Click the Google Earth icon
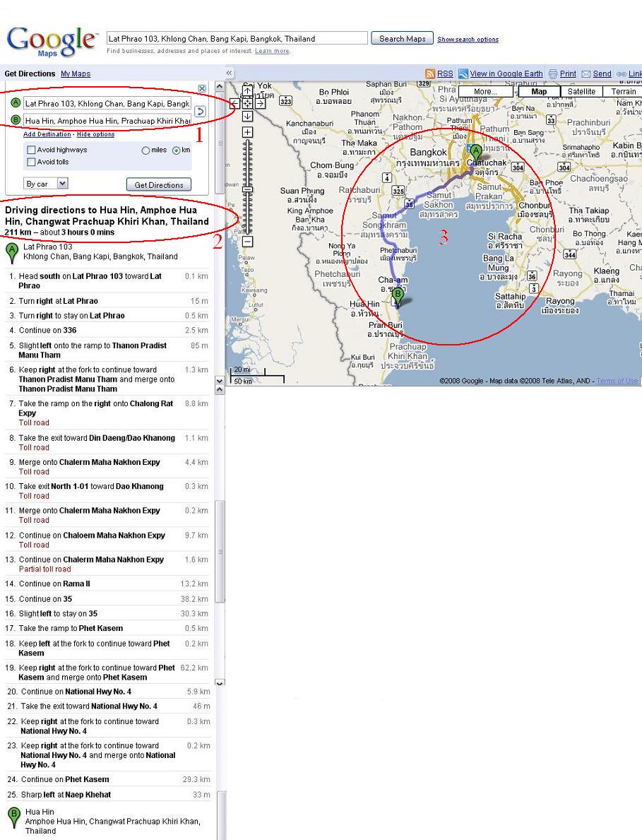The height and width of the screenshot is (840, 642). (463, 74)
